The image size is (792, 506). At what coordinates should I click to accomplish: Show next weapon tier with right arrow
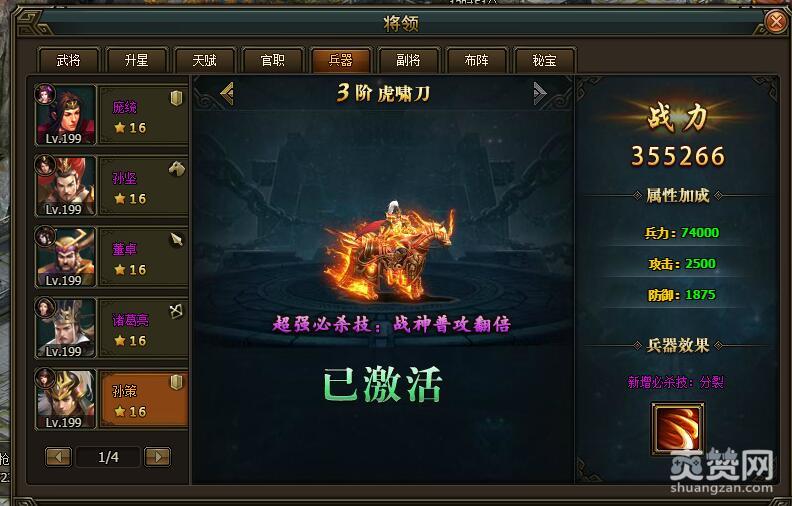(x=540, y=93)
